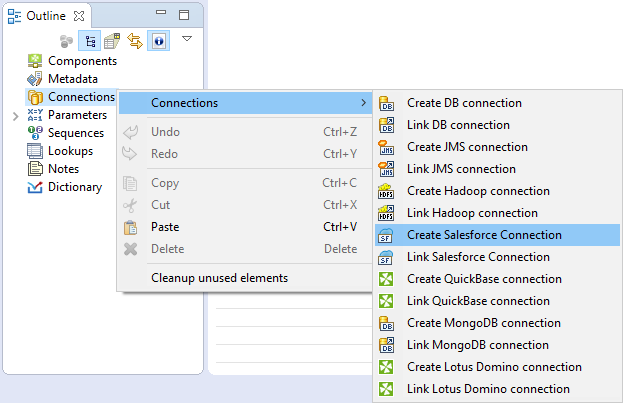Select Create Salesforce Connection
The height and width of the screenshot is (403, 623).
click(484, 235)
